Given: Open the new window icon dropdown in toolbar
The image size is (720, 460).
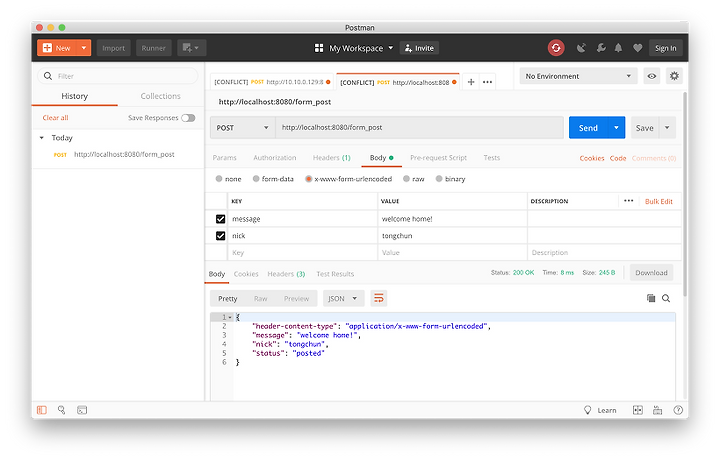Looking at the screenshot, I should (x=191, y=48).
